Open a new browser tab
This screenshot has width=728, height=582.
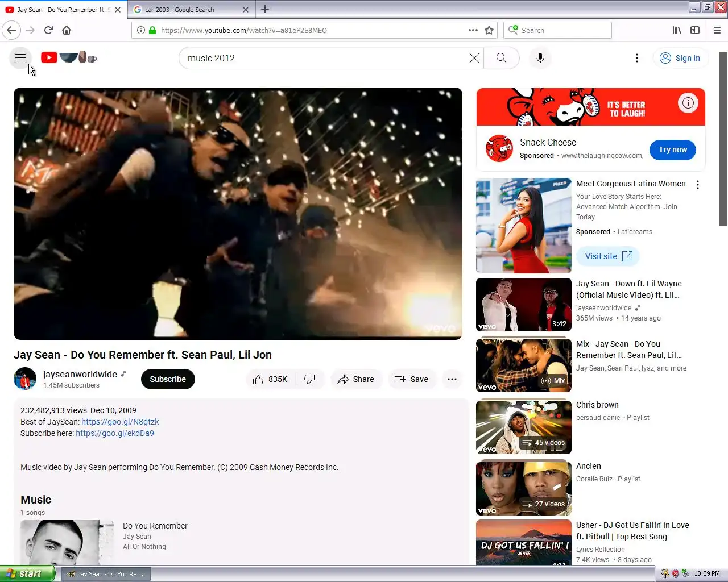(265, 9)
